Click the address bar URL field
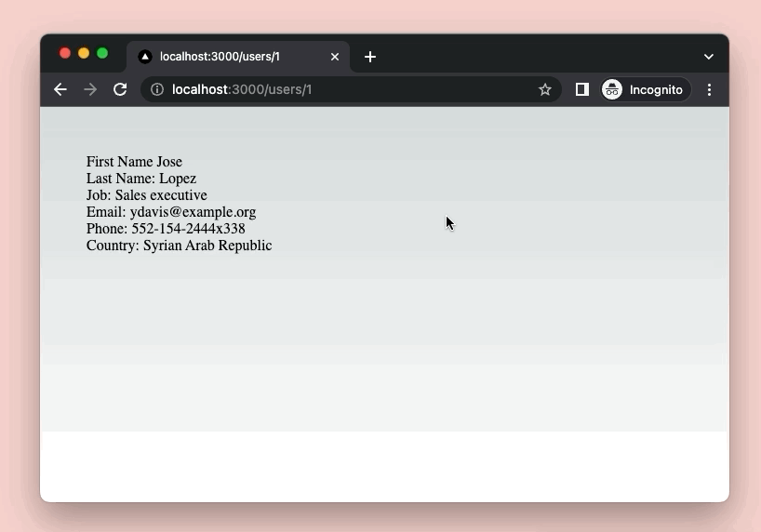 pos(352,89)
